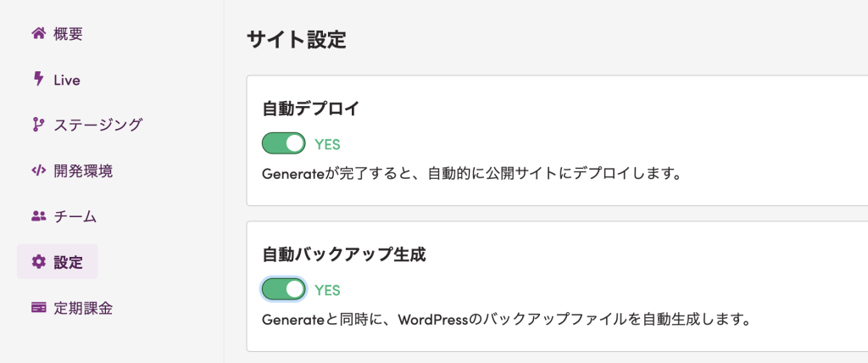The height and width of the screenshot is (363, 868).
Task: Click the gear icon for 設定
Action: pyautogui.click(x=38, y=262)
